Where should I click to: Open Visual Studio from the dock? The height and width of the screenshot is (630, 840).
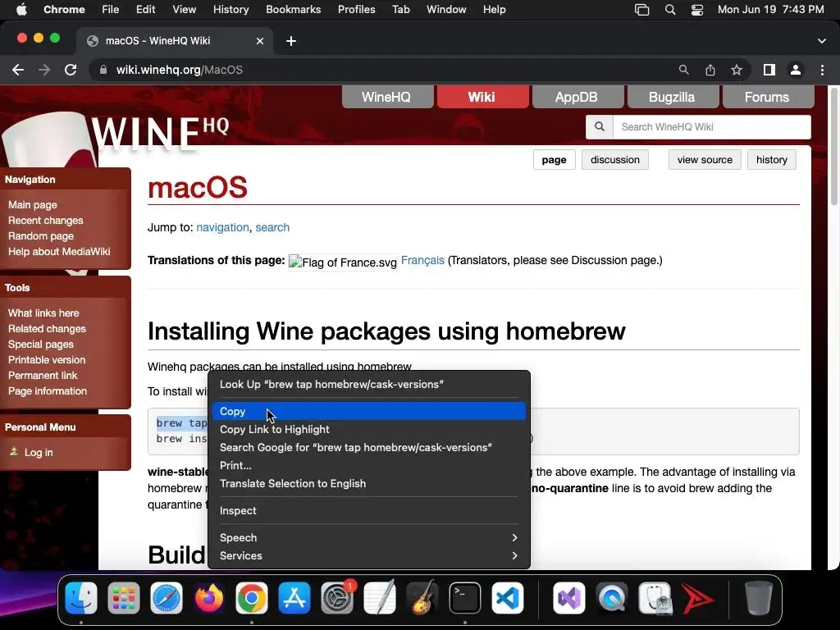click(x=569, y=598)
